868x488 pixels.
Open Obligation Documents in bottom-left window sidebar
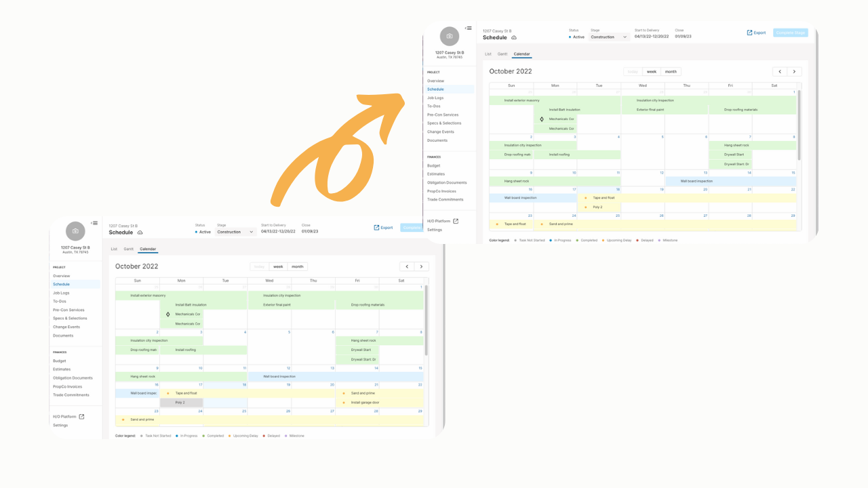[73, 378]
